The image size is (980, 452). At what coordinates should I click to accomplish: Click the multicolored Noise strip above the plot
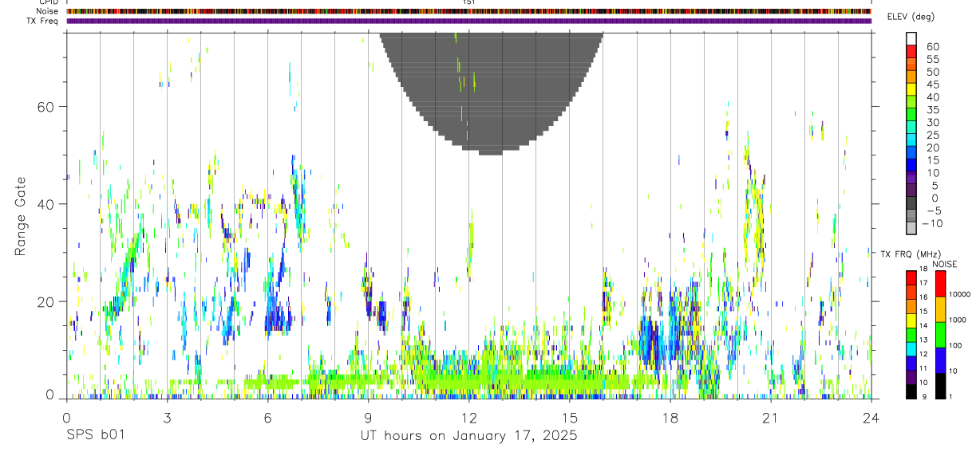pyautogui.click(x=468, y=11)
